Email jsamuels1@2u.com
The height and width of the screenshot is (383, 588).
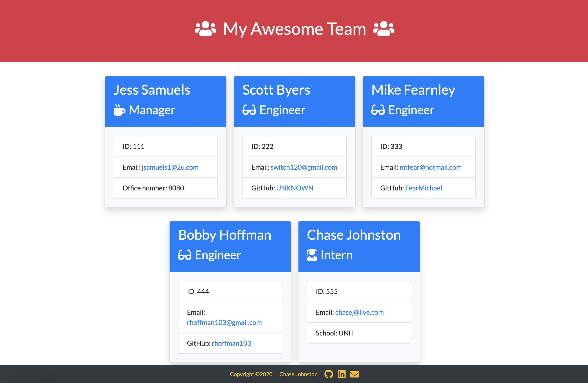170,167
